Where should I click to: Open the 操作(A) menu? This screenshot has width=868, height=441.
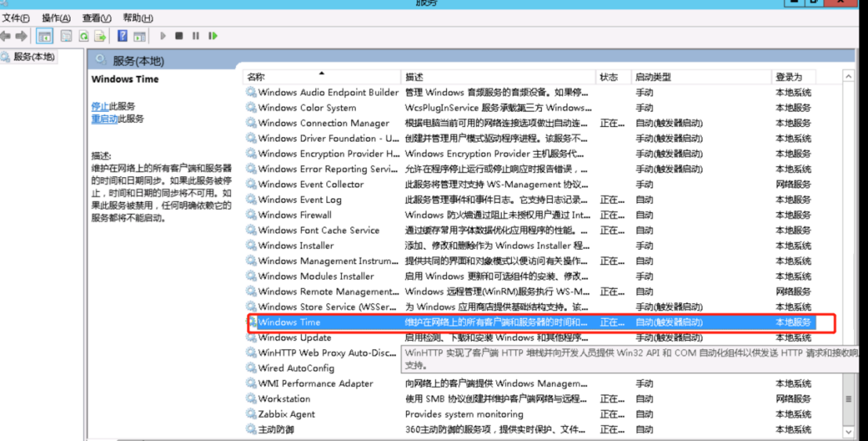click(x=56, y=18)
